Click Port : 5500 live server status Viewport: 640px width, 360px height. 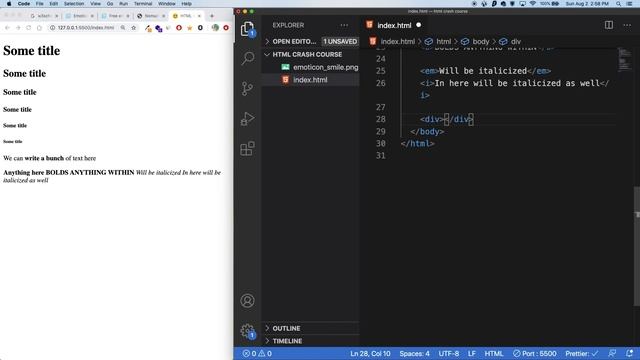[535, 353]
